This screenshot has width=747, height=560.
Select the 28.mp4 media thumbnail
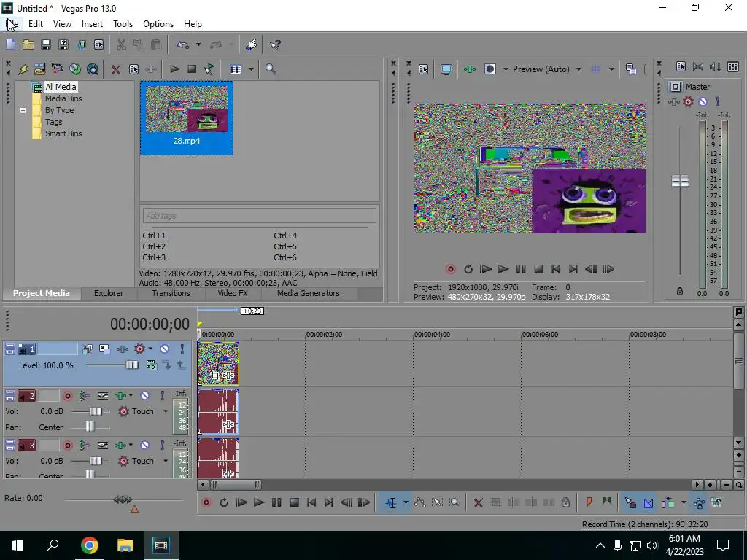coord(187,117)
